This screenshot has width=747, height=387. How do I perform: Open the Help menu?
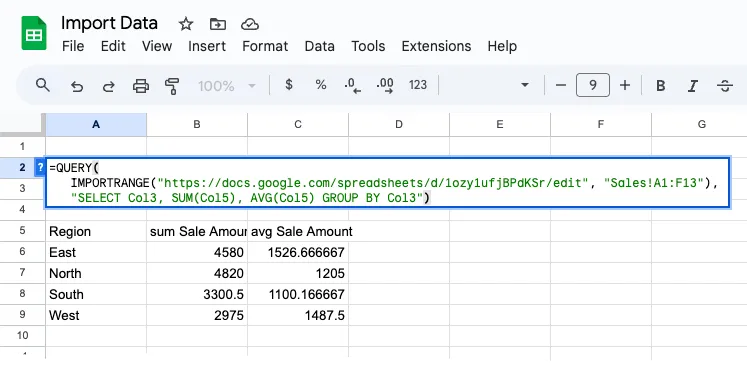tap(502, 46)
